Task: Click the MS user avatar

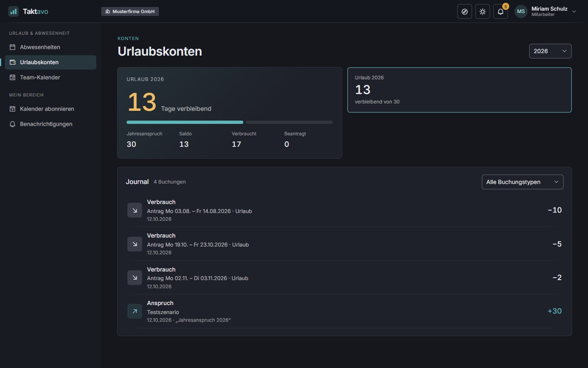Action: (521, 11)
